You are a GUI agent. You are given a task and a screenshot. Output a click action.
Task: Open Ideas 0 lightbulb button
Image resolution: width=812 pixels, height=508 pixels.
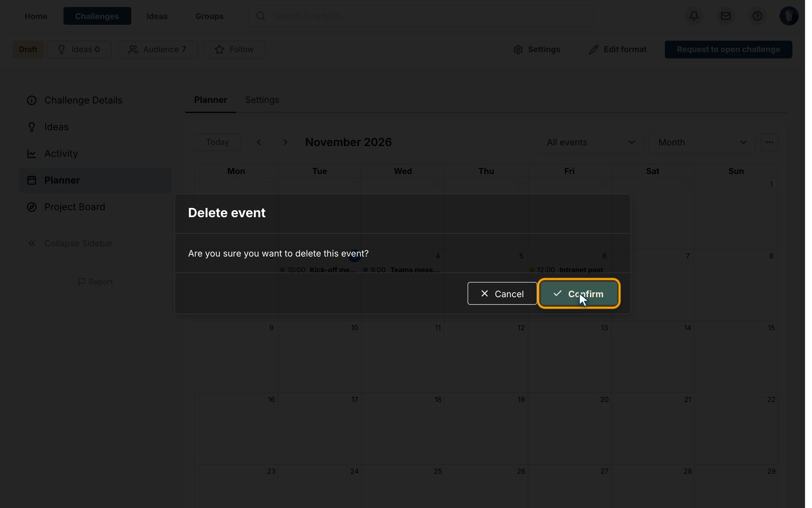pyautogui.click(x=79, y=50)
